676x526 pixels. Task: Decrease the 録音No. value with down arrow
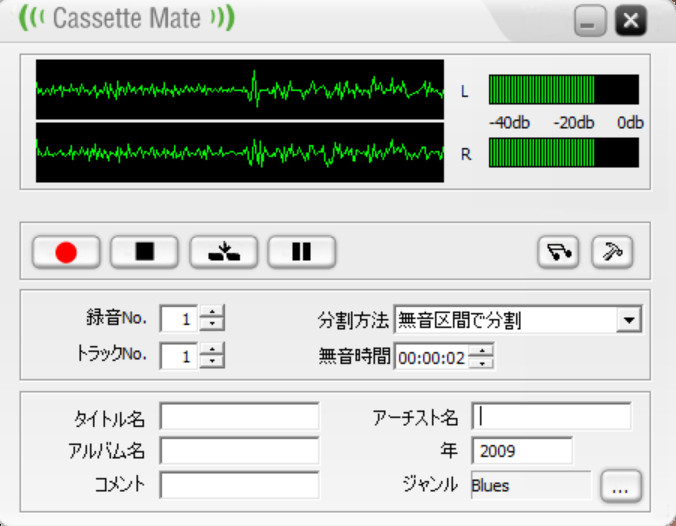point(212,324)
